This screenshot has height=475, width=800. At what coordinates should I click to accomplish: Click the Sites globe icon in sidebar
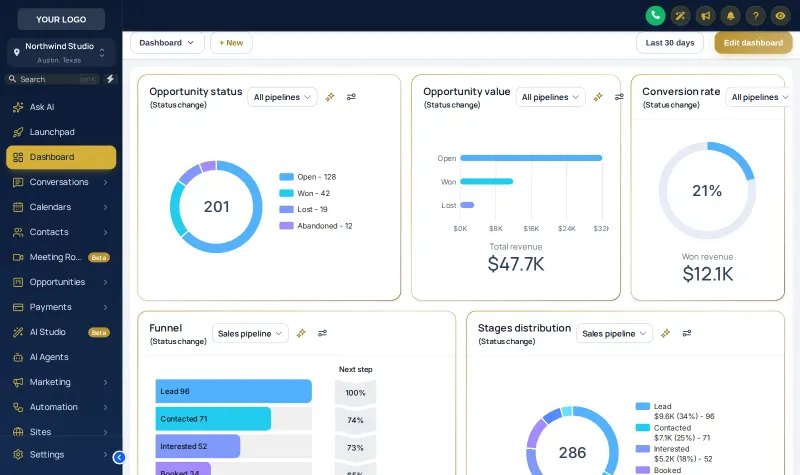[18, 432]
